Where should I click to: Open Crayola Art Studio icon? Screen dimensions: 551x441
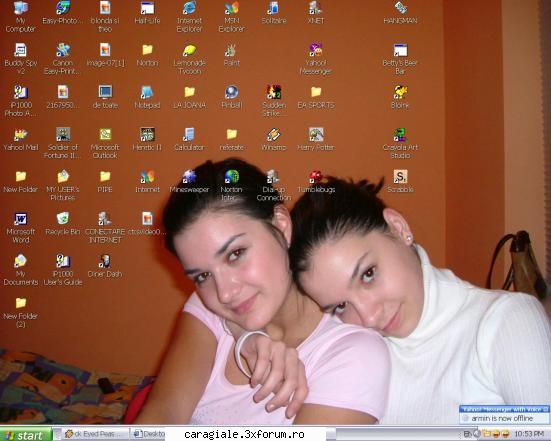(x=400, y=143)
